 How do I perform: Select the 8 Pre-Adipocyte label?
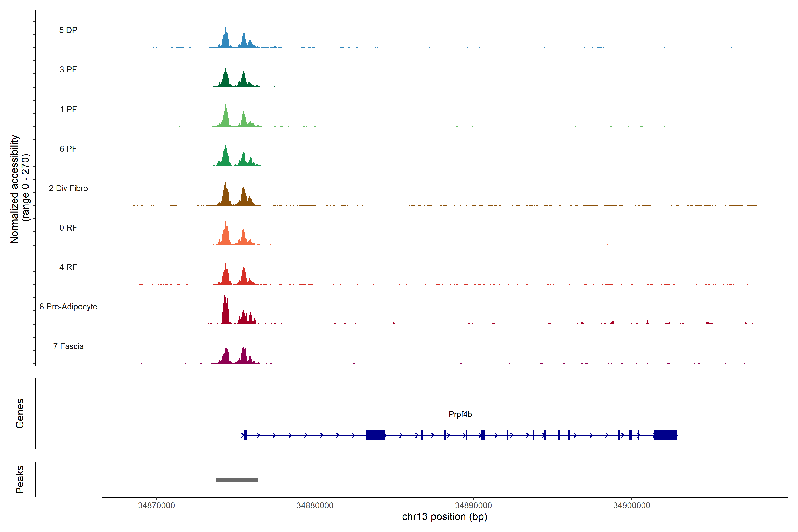68,307
